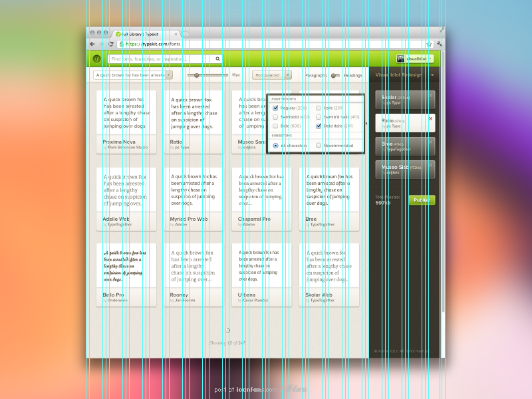This screenshot has width=532, height=399.
Task: Open a new browser tab
Action: coord(186,35)
